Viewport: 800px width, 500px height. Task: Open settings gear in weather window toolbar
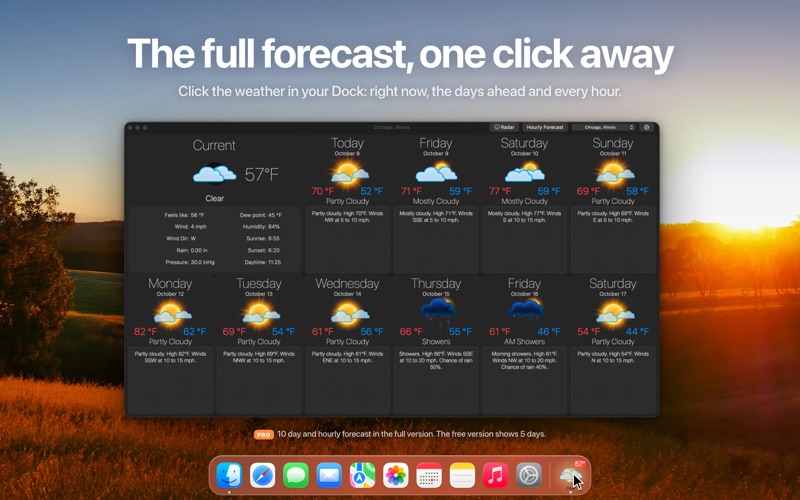646,127
